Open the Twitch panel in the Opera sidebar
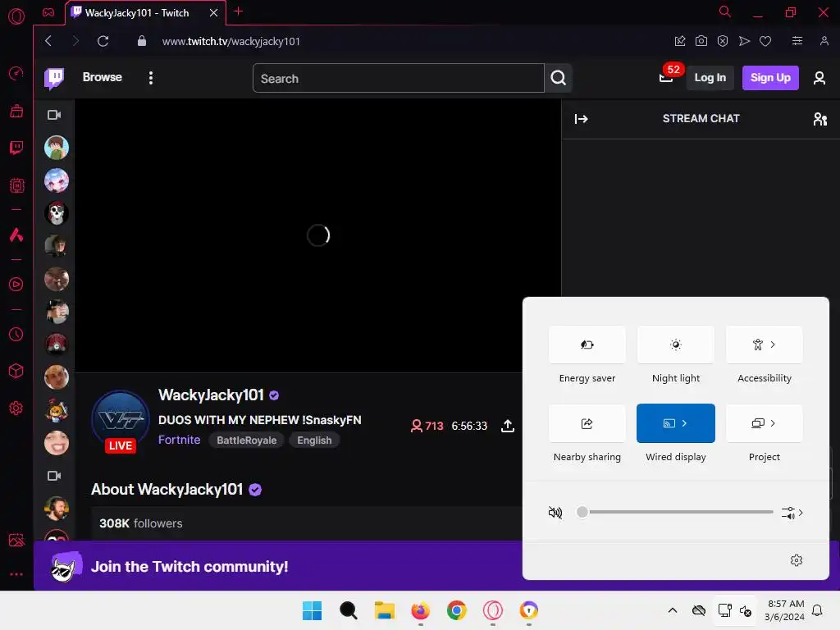The height and width of the screenshot is (630, 840). (x=16, y=148)
